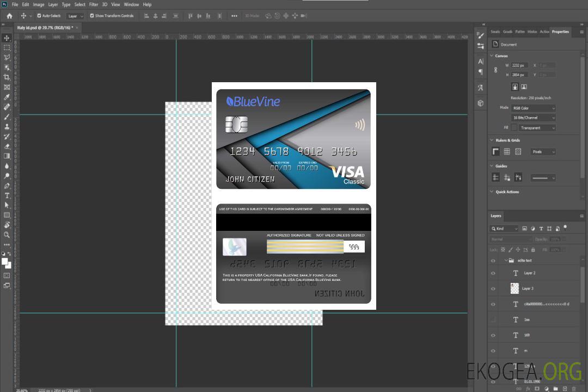Screen dimensions: 588x392
Task: Select the Pen tool
Action: 7,186
